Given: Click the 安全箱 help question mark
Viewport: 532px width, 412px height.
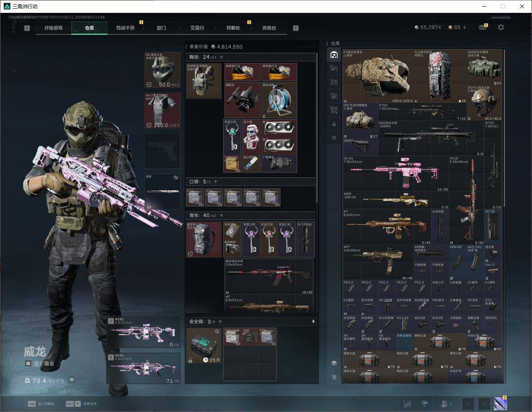Looking at the screenshot, I should (x=220, y=322).
